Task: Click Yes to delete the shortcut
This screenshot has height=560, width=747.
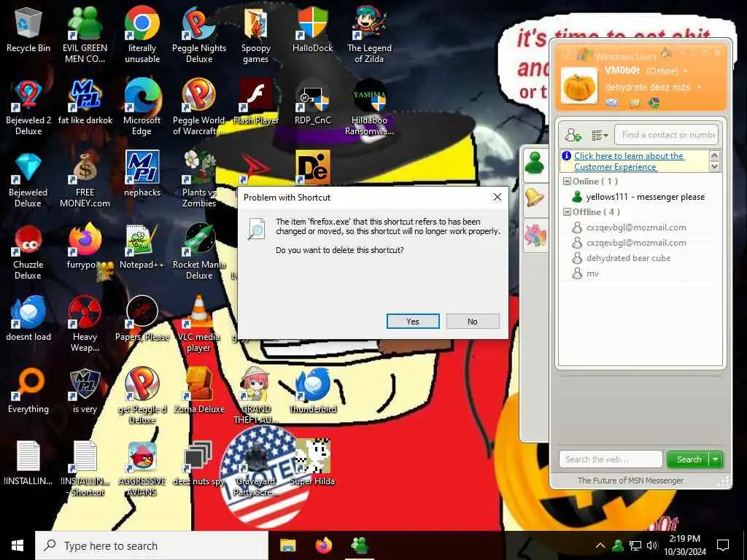Action: click(x=413, y=322)
